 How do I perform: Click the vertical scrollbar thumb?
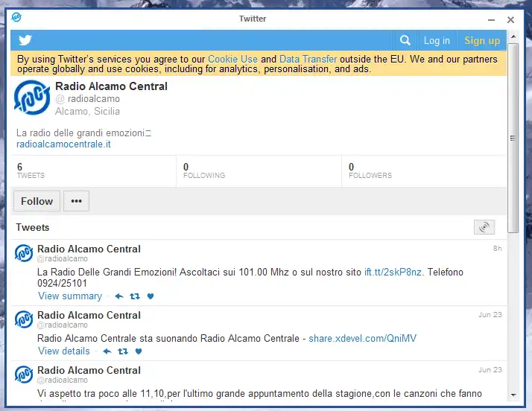(513, 138)
